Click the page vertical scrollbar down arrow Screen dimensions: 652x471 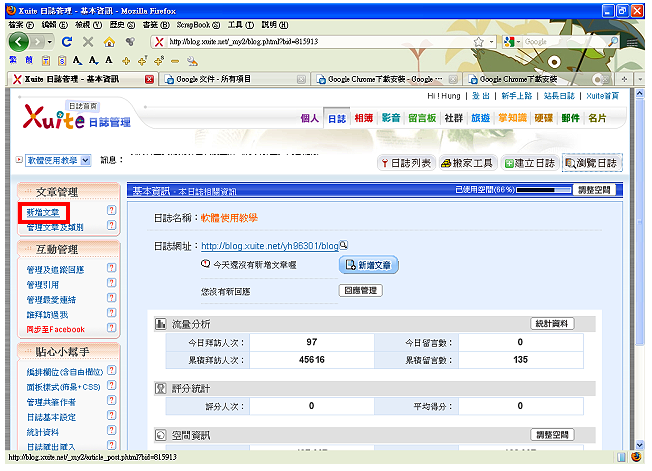(x=640, y=445)
